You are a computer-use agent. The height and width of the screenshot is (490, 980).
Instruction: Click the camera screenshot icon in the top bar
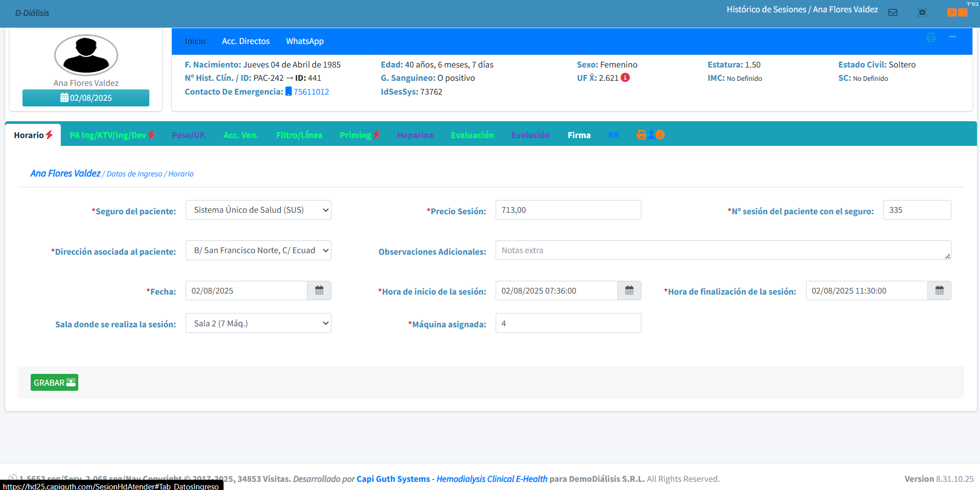(923, 12)
